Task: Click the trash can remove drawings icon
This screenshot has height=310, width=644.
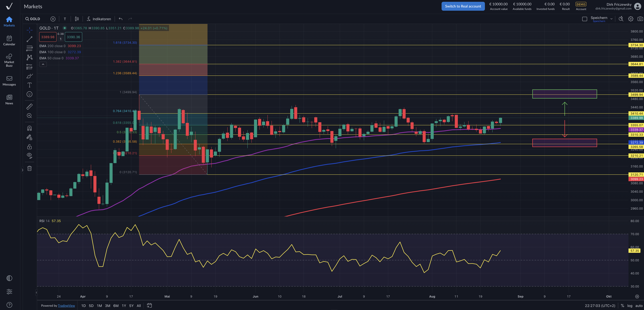Action: [29, 168]
